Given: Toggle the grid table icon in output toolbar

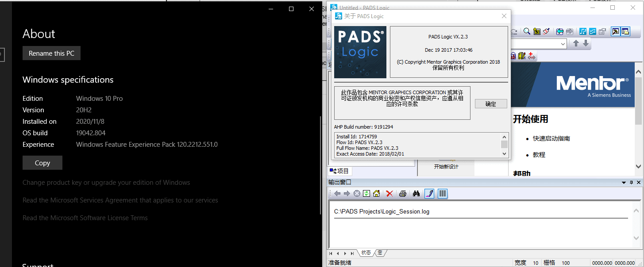Looking at the screenshot, I should tap(442, 194).
